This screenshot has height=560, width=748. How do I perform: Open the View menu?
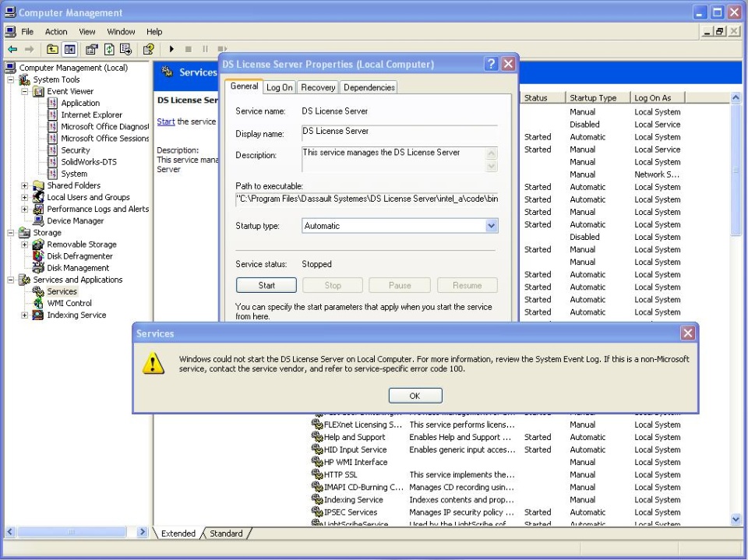tap(86, 31)
